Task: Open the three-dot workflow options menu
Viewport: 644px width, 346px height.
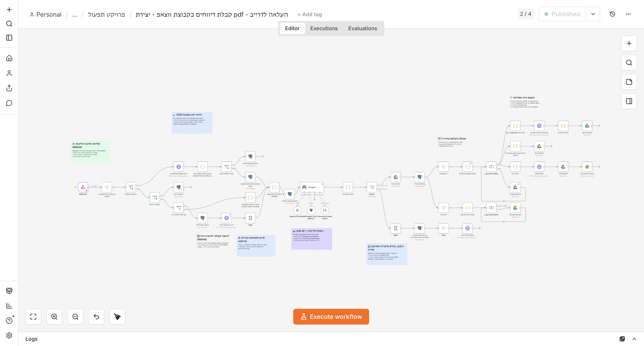Action: point(628,14)
